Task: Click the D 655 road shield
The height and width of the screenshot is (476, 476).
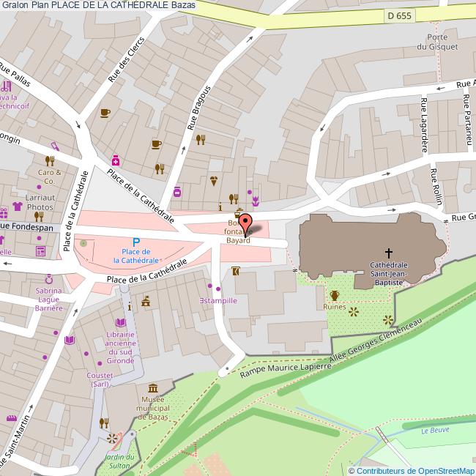Action: [399, 15]
